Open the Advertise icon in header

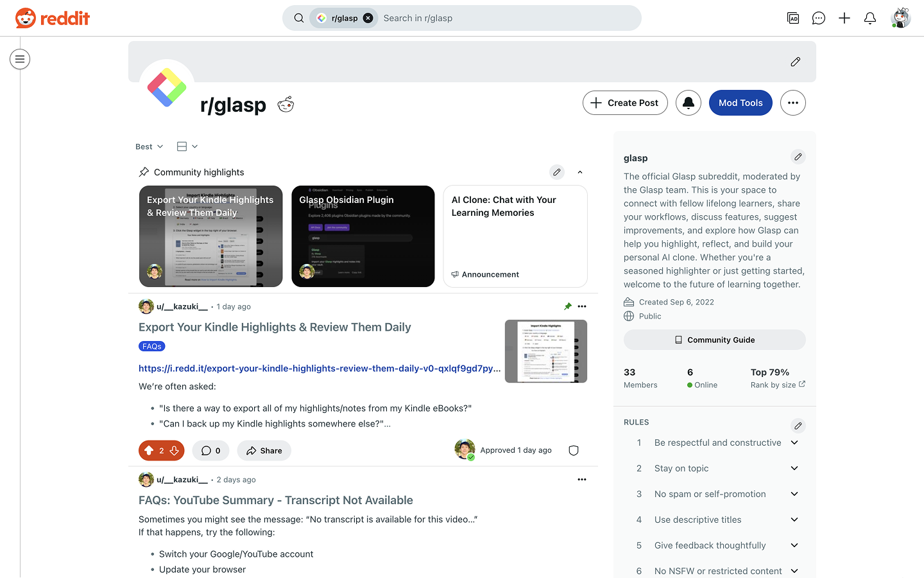tap(793, 18)
